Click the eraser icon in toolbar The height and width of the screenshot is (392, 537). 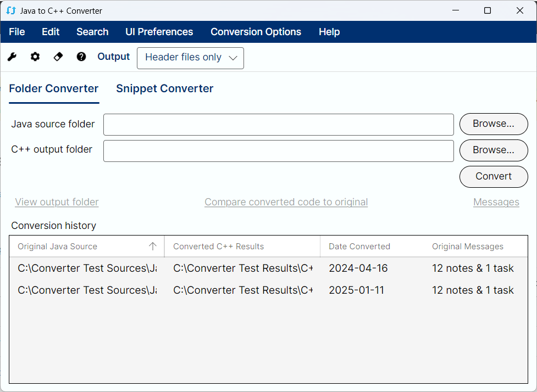(58, 57)
